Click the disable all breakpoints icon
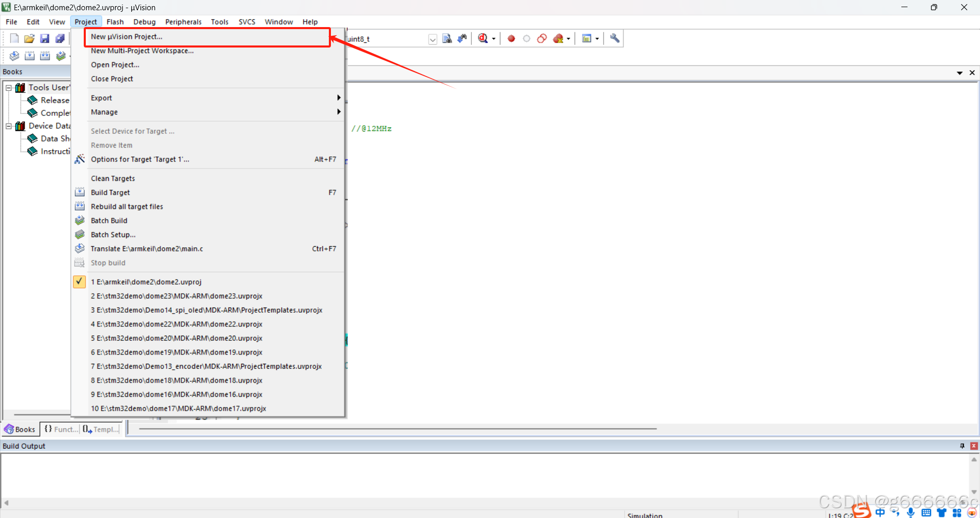This screenshot has width=980, height=518. 542,38
